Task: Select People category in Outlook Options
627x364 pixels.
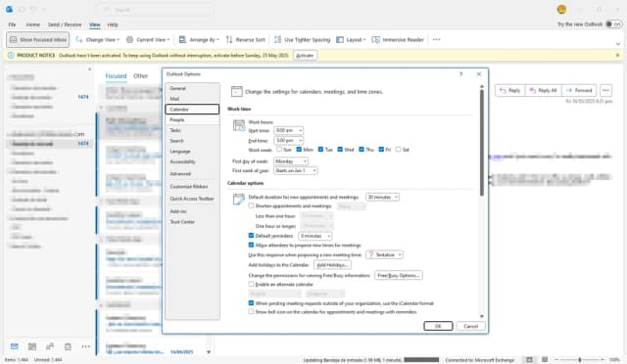Action: click(x=192, y=120)
